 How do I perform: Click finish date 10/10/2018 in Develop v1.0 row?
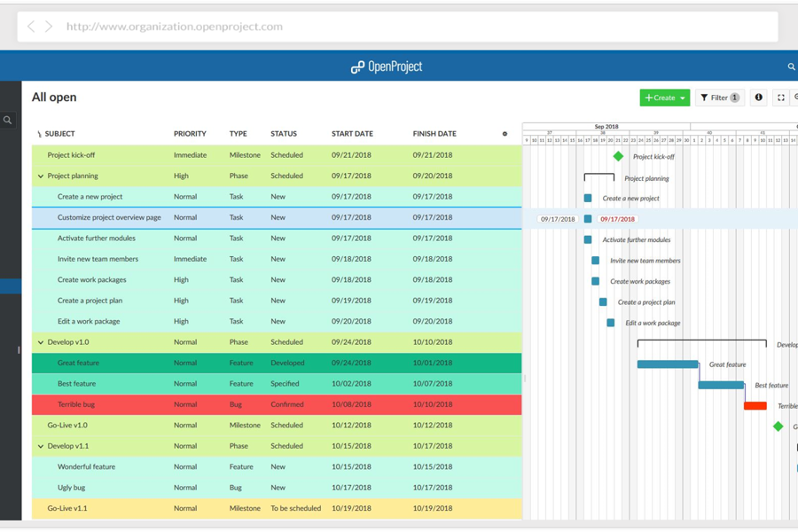(433, 342)
